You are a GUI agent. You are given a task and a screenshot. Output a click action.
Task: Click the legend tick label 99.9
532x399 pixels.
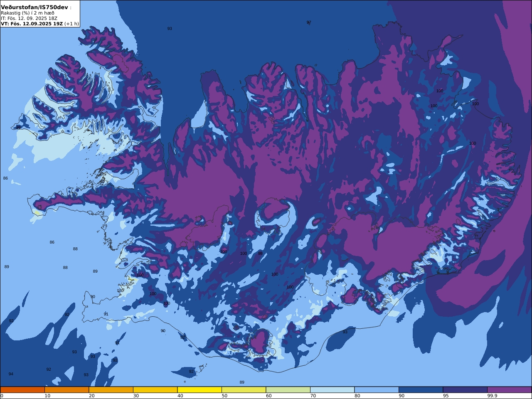pos(492,396)
